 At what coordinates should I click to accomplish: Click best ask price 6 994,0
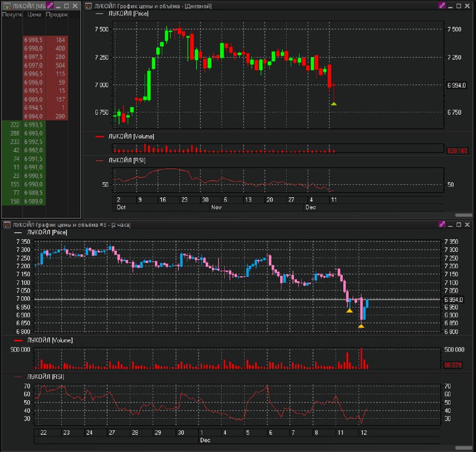[33, 117]
